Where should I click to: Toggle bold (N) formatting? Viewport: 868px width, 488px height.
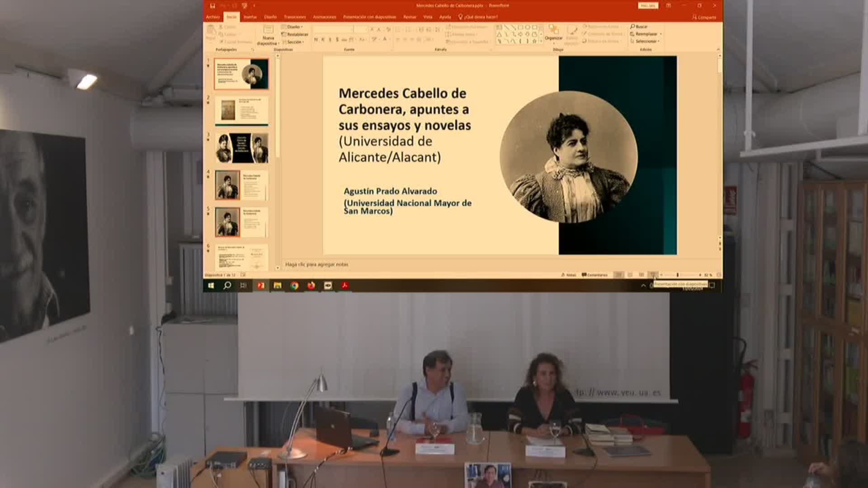pyautogui.click(x=316, y=40)
